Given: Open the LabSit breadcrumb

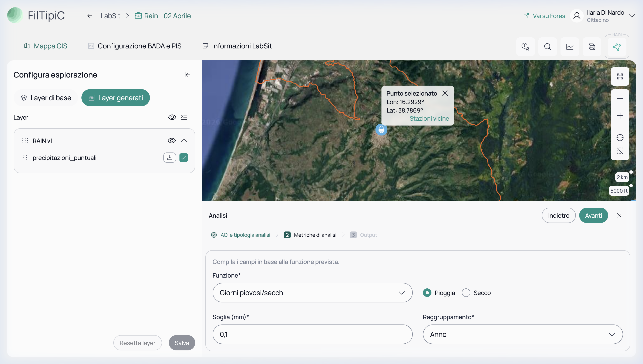Looking at the screenshot, I should coord(110,16).
